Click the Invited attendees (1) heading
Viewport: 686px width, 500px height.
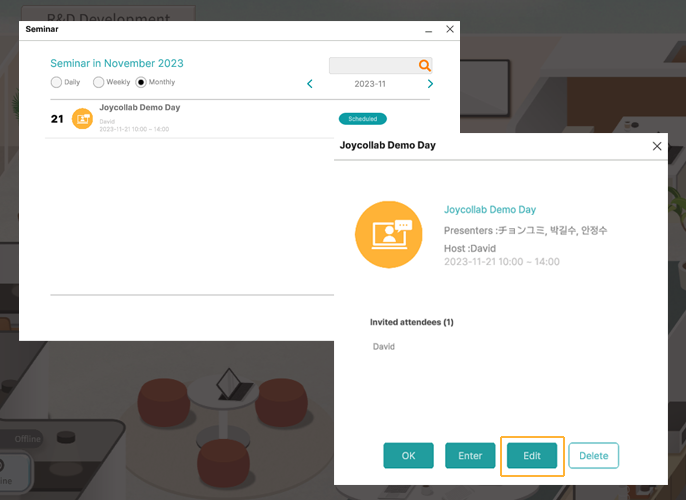[412, 322]
